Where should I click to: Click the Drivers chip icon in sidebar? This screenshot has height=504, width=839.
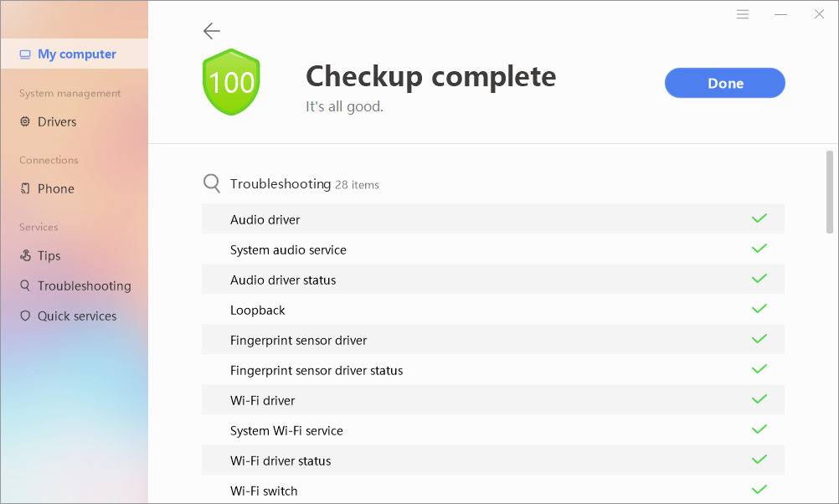tap(25, 121)
